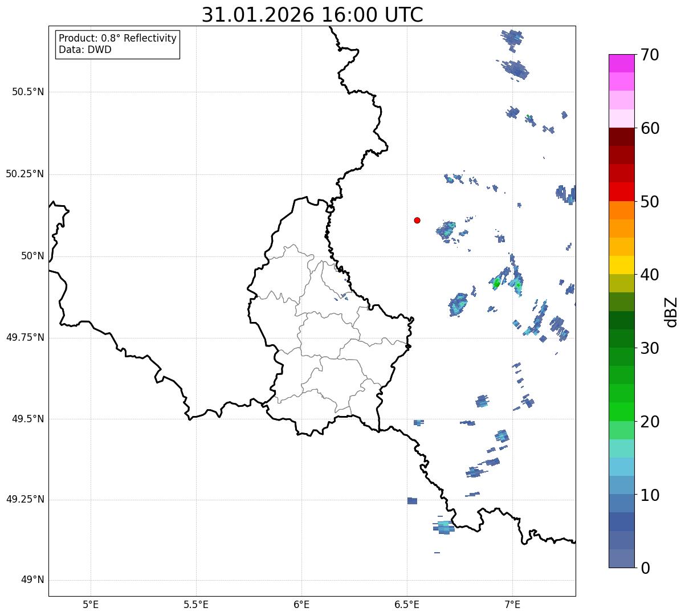The height and width of the screenshot is (616, 685).
Task: Click the 'dBZ' colorbar label
Action: (671, 311)
